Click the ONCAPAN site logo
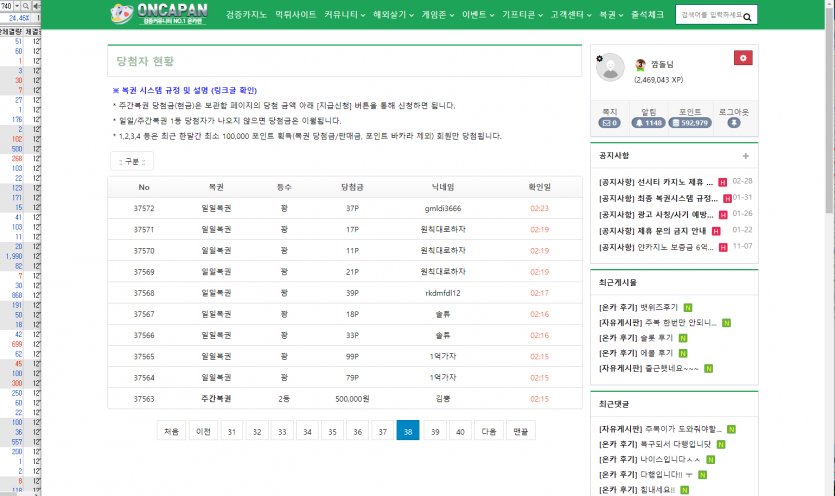835x496 pixels. pos(159,14)
